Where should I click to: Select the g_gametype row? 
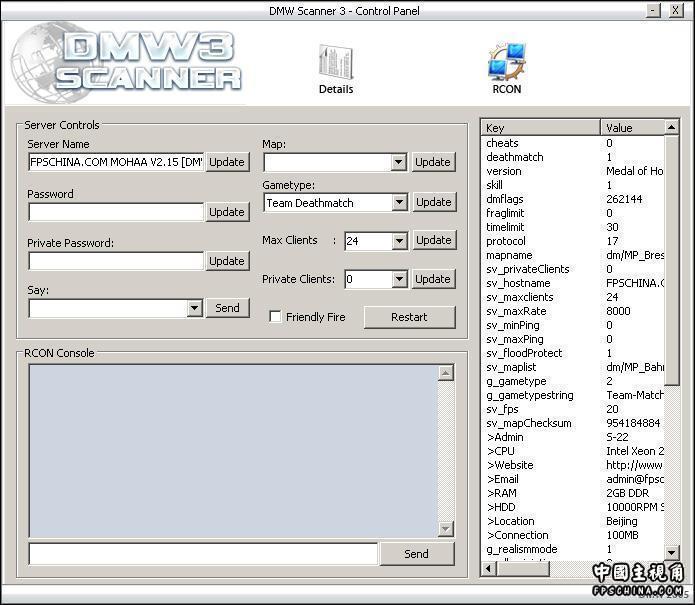(x=573, y=381)
